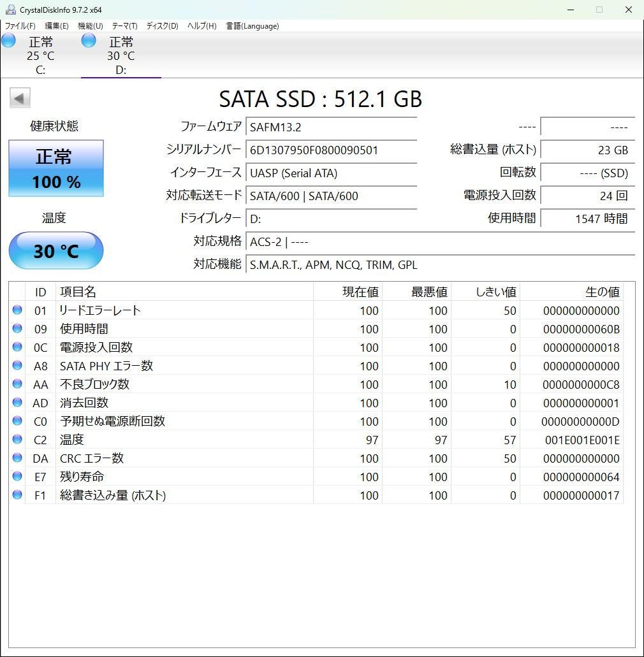The height and width of the screenshot is (657, 644).
Task: Open the 言語(Language) menu
Action: coord(253,26)
